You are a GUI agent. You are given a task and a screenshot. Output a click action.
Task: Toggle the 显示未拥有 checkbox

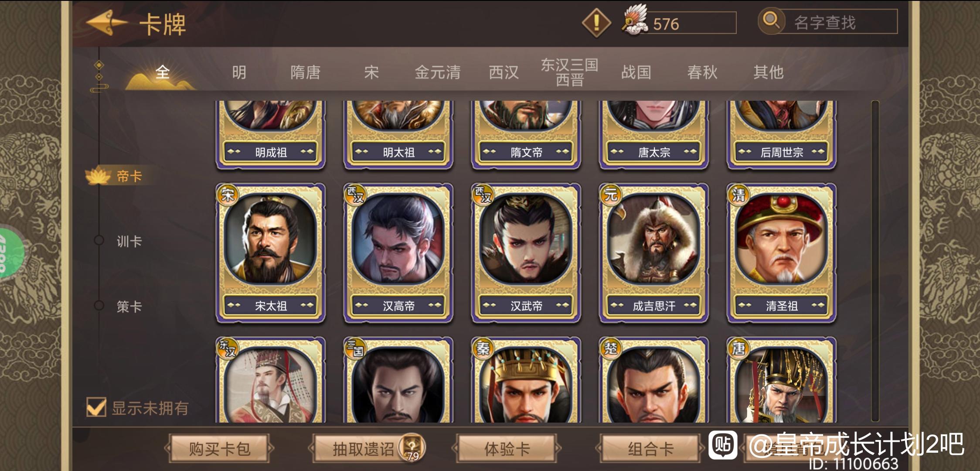(96, 407)
